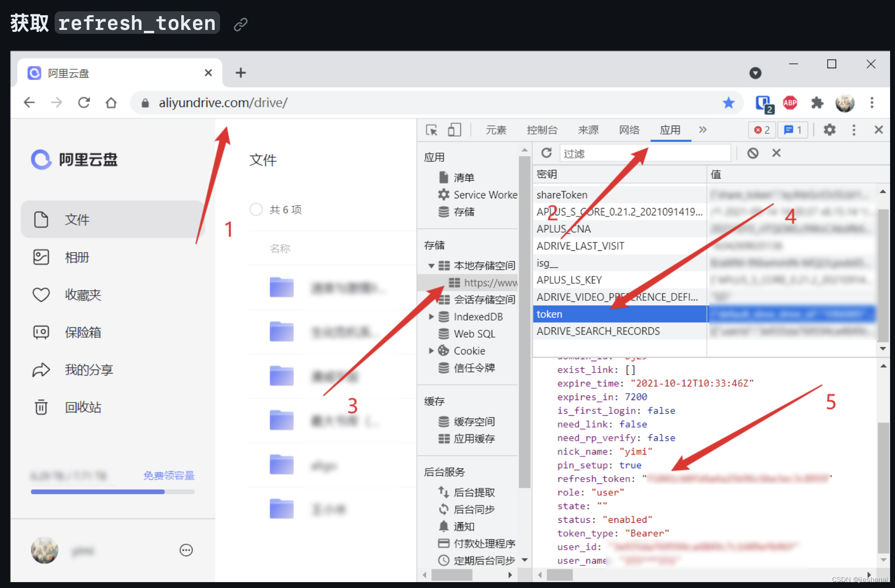Open the AdBlock Plus extension icon
Image resolution: width=895 pixels, height=588 pixels.
pos(790,103)
